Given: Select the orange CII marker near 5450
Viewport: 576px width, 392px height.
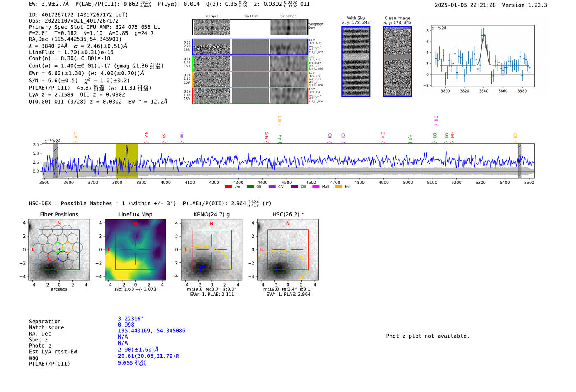Looking at the screenshot, I should pyautogui.click(x=515, y=138).
